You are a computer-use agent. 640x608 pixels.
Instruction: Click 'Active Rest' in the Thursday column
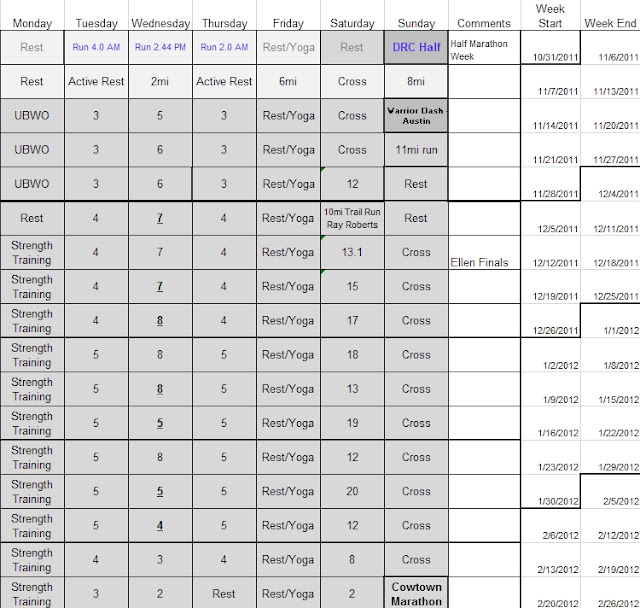224,82
